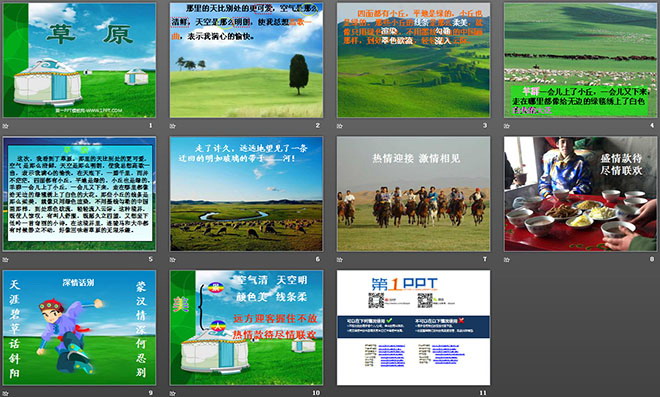Image resolution: width=660 pixels, height=397 pixels.
Task: Click the animation star under slide 8
Action: click(x=507, y=259)
